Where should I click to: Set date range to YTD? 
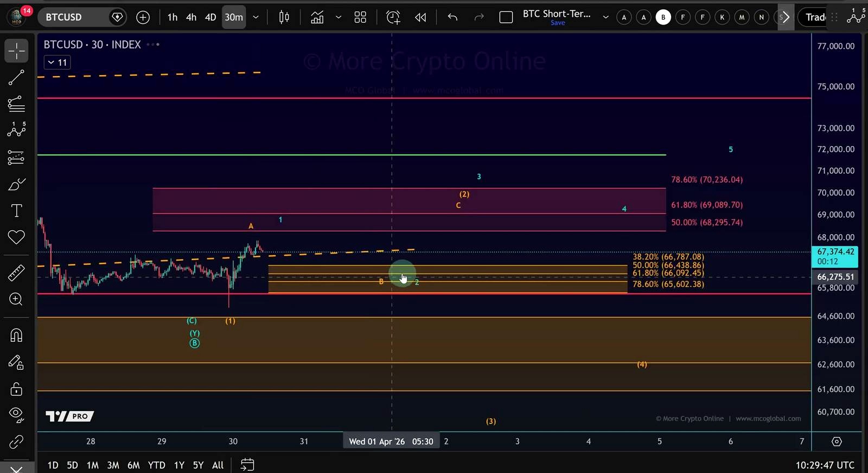(157, 465)
